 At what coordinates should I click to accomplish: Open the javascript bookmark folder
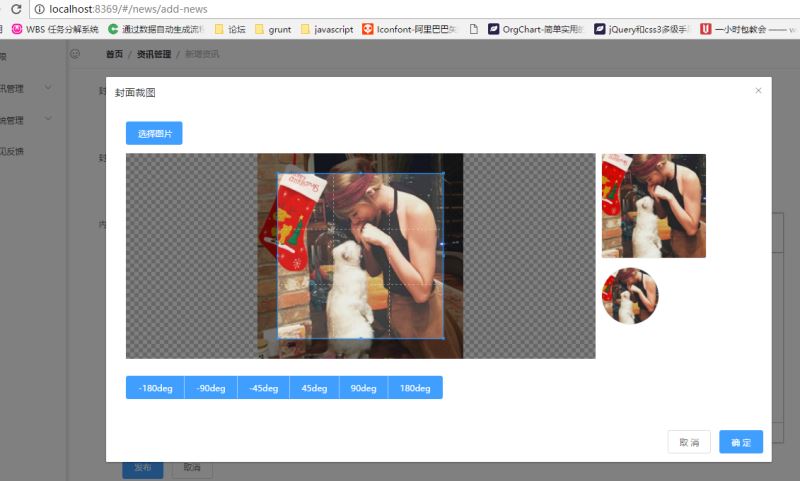327,29
